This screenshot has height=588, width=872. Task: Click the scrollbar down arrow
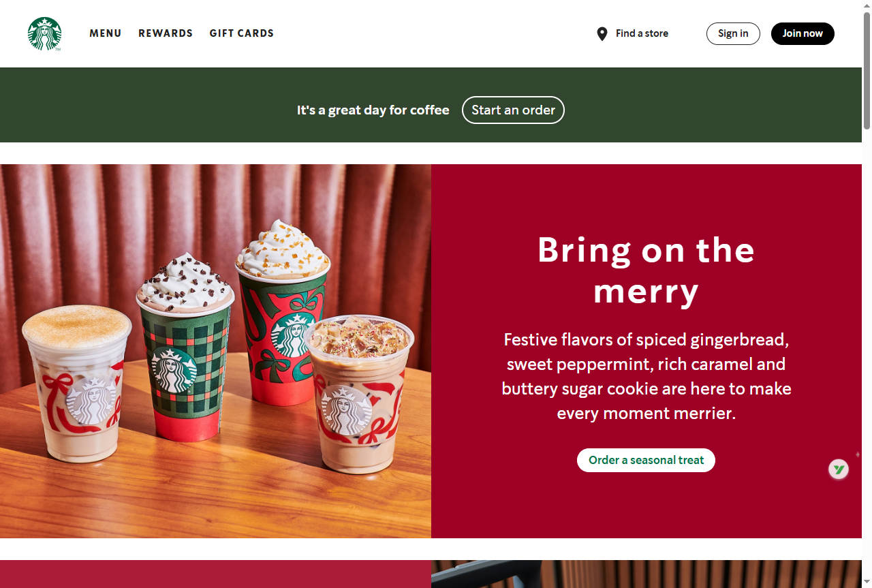(867, 583)
